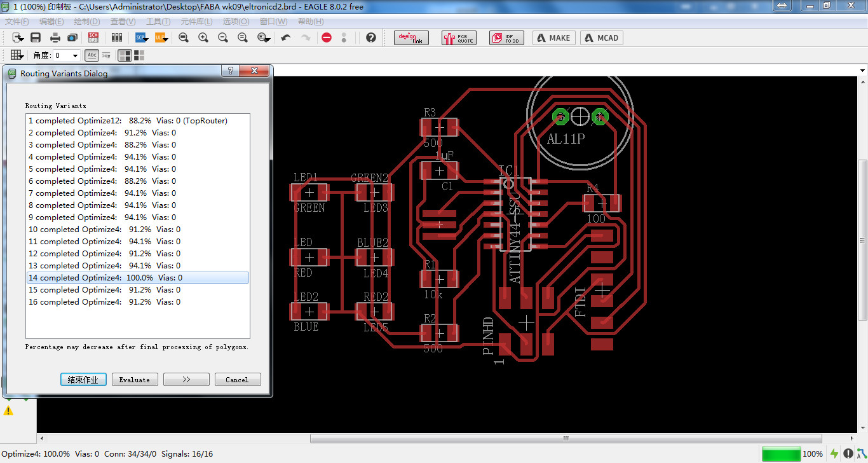Toggle the first placement mode button

click(125, 55)
